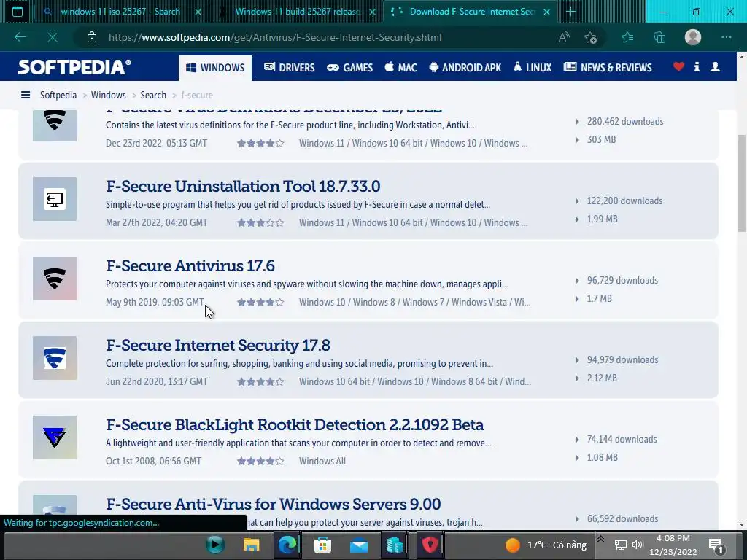Screen dimensions: 747x560
Task: Open the notification center icon
Action: (716, 545)
